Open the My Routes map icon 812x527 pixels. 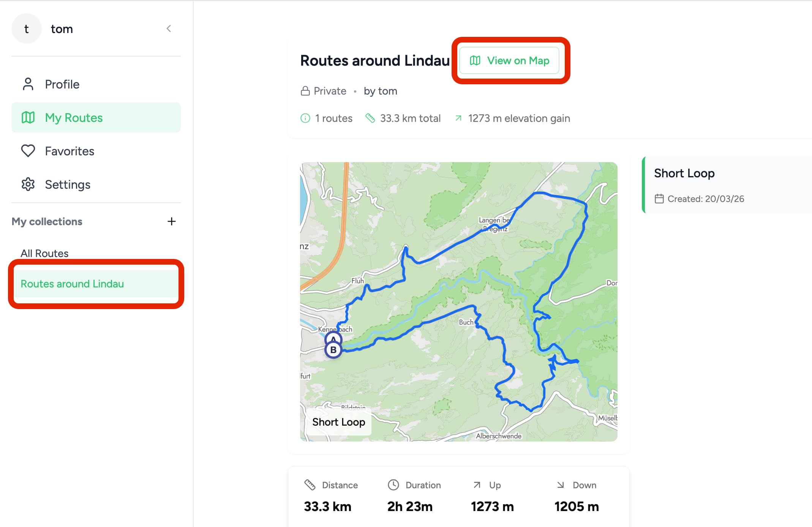click(28, 118)
